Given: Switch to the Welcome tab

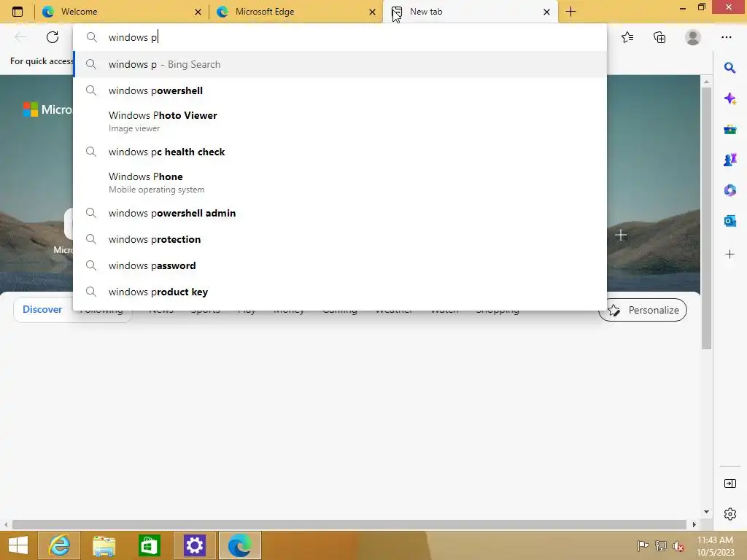Looking at the screenshot, I should pyautogui.click(x=122, y=12).
